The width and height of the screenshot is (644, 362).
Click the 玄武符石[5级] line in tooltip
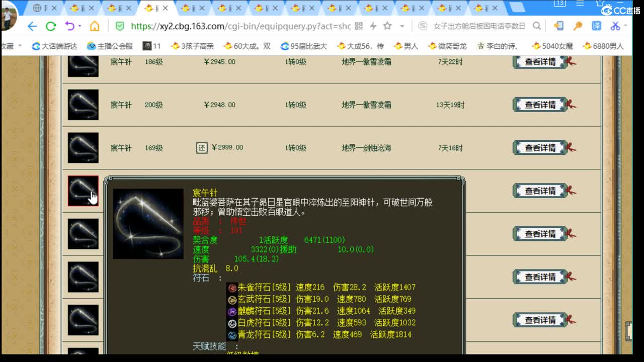[x=319, y=299]
